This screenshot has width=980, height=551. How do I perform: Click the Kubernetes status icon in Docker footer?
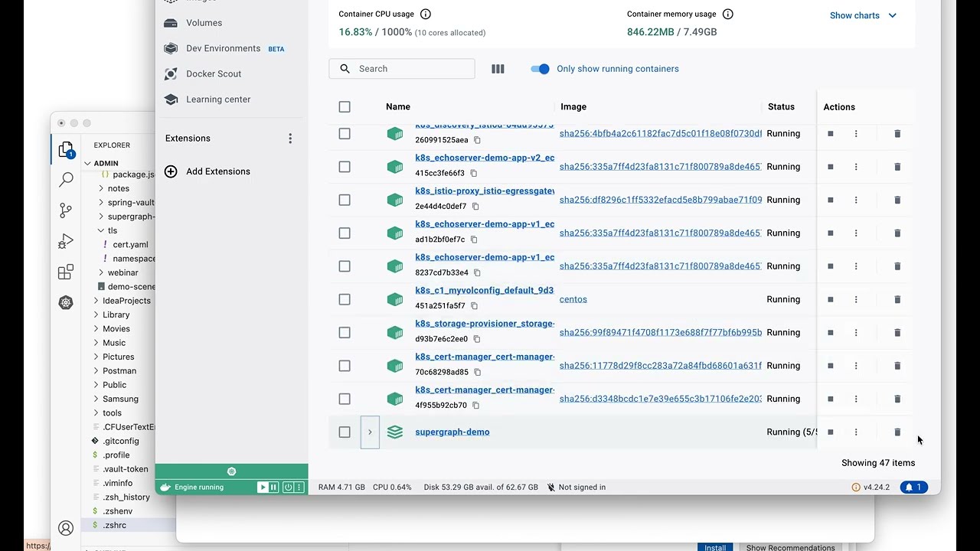pos(231,471)
